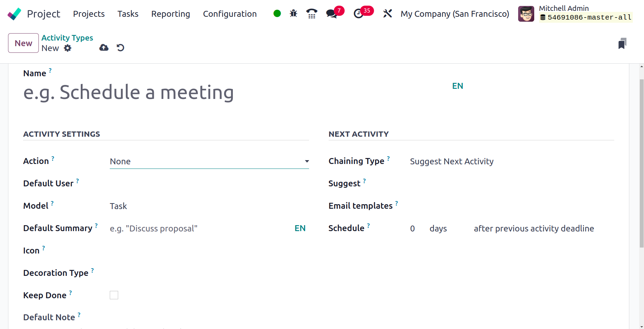Screen dimensions: 644x329
Task: Open the VoIP phone dialer icon
Action: pyautogui.click(x=312, y=14)
